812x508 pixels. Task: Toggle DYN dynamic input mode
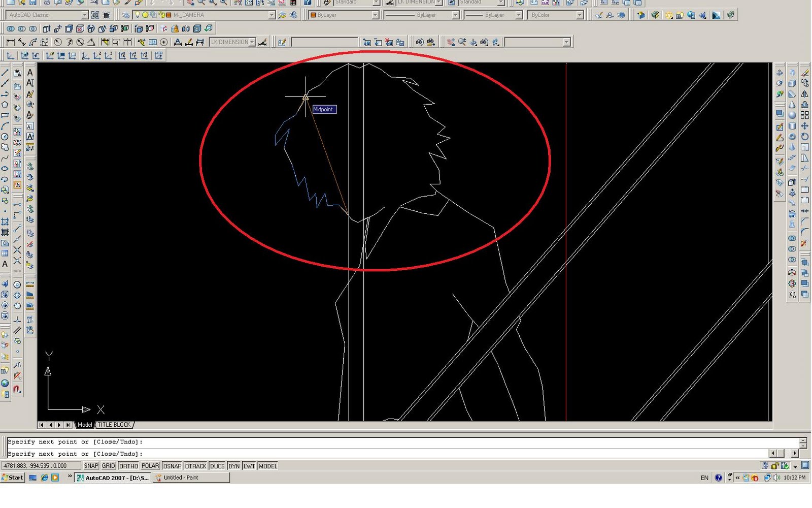coord(234,466)
